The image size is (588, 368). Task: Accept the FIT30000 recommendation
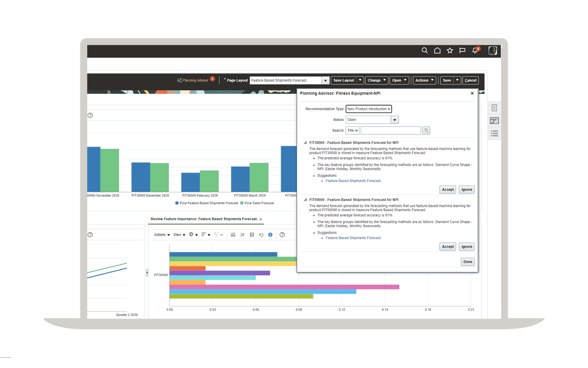click(x=447, y=189)
